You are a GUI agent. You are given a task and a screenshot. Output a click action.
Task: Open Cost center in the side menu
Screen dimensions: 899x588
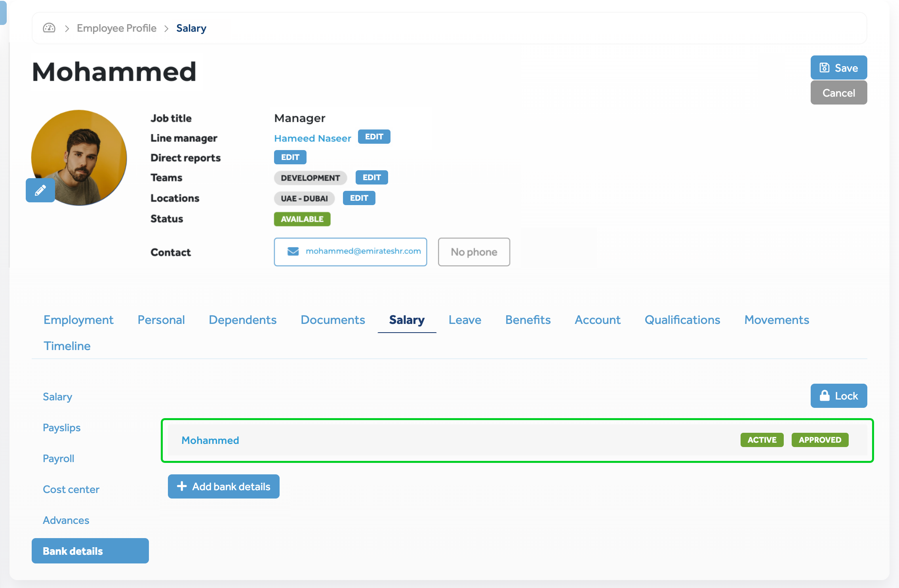pyautogui.click(x=71, y=489)
